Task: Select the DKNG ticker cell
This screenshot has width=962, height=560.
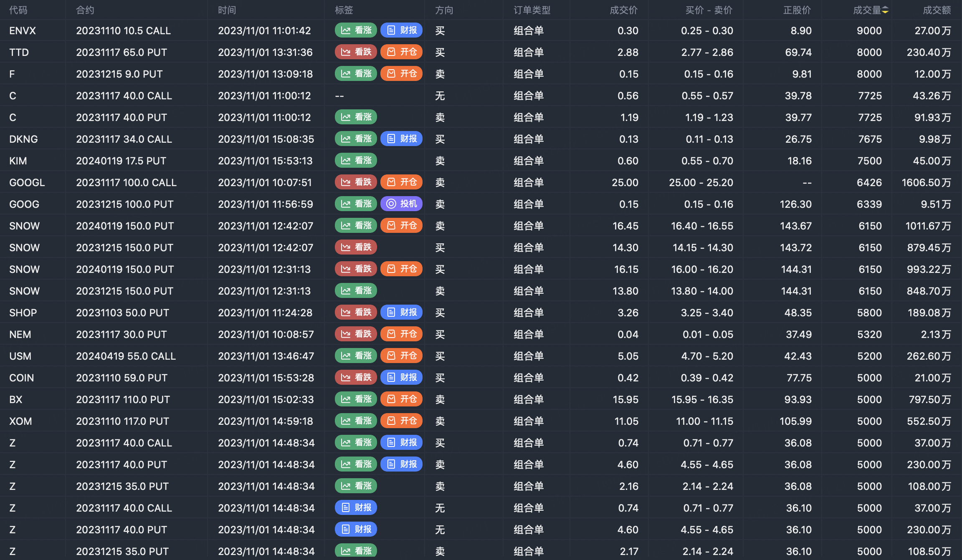Action: (23, 139)
